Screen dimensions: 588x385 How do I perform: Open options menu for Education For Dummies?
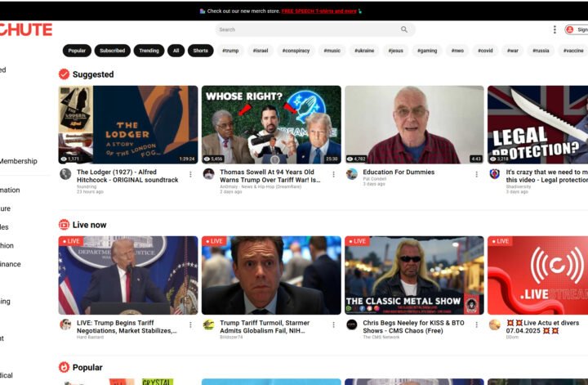pos(476,174)
